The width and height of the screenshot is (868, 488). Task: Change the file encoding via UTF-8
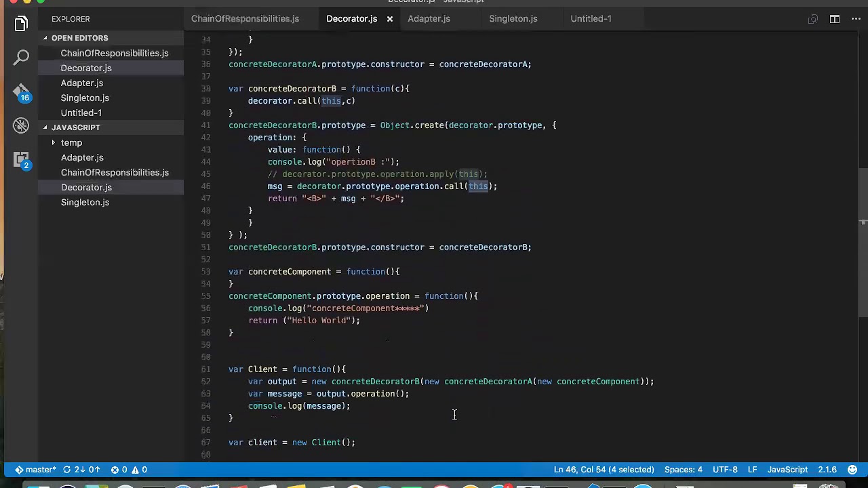click(x=725, y=470)
